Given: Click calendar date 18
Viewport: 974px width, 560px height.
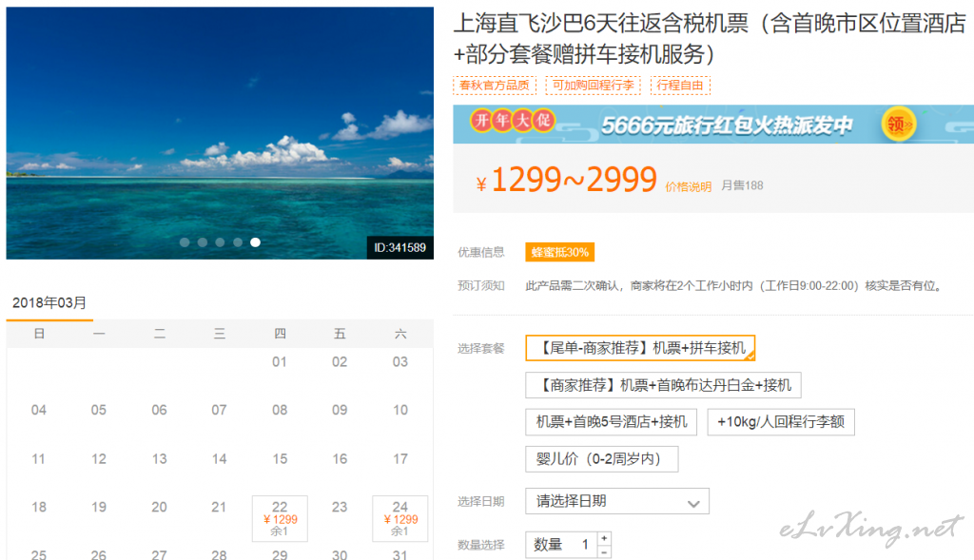Looking at the screenshot, I should [x=38, y=507].
